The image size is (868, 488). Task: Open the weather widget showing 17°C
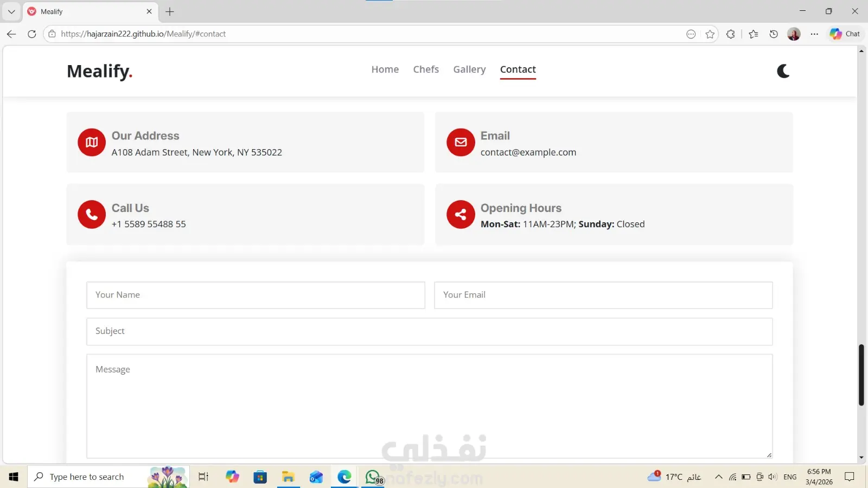[x=674, y=477]
